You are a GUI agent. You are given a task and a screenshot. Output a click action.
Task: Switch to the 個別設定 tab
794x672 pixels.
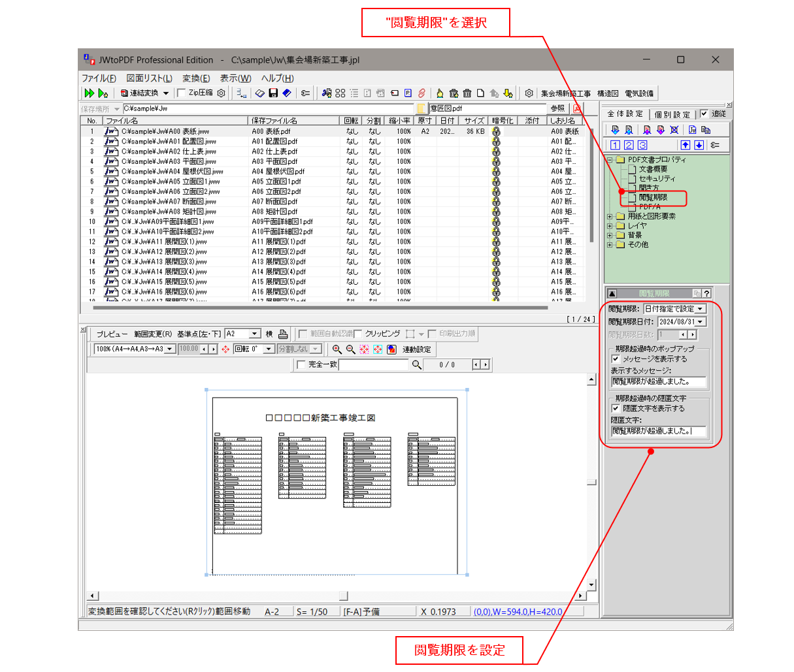coord(672,114)
